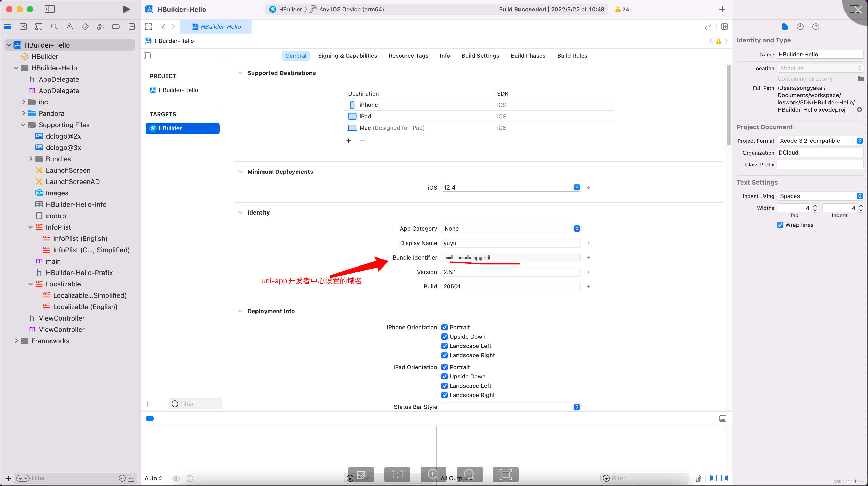868x486 pixels.
Task: Switch to Build Rules tab
Action: pos(572,56)
